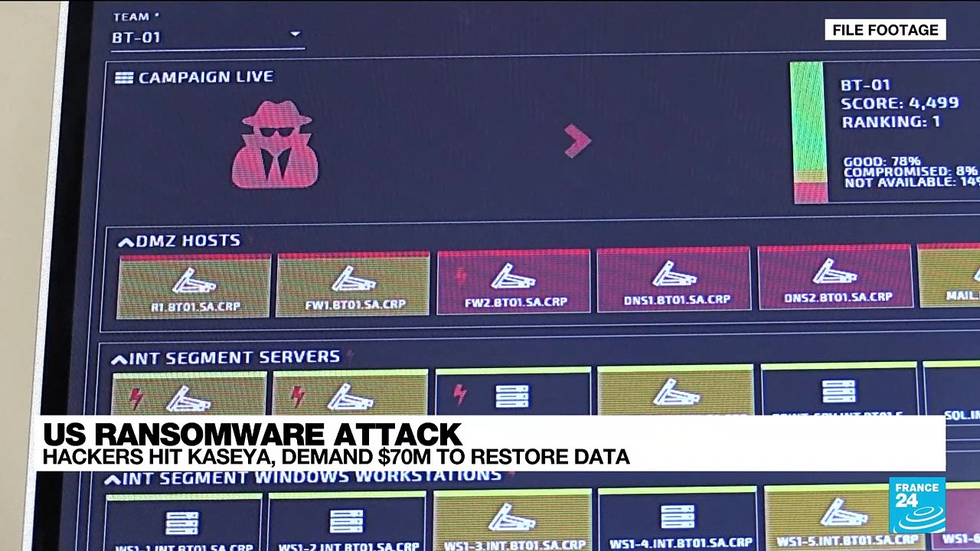
Task: Open the TEAM dropdown showing BT-01
Action: tap(207, 36)
